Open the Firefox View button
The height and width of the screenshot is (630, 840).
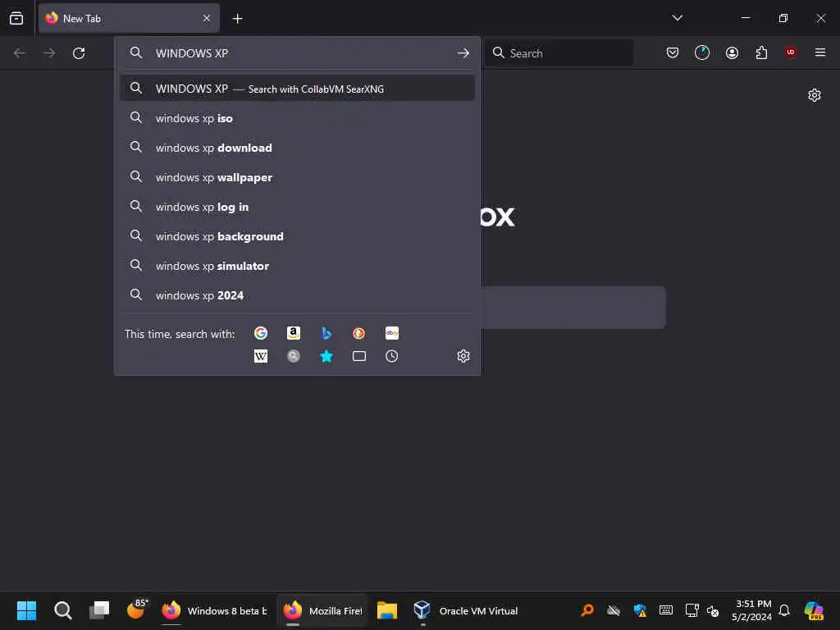click(16, 18)
